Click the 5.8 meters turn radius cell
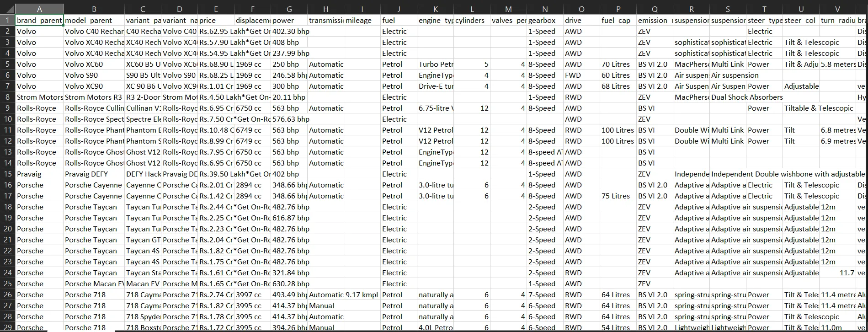The image size is (868, 332). [x=837, y=64]
